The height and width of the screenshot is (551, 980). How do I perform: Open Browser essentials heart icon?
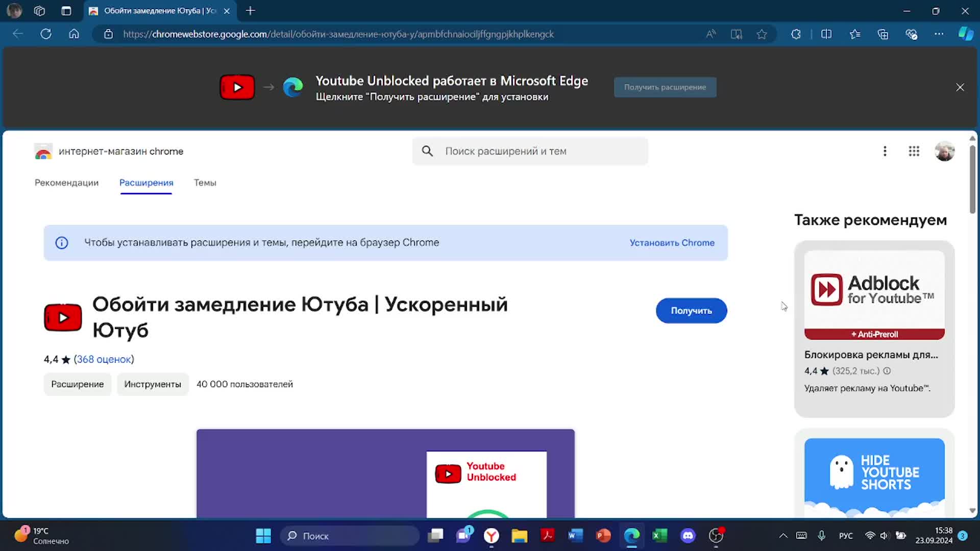point(912,34)
